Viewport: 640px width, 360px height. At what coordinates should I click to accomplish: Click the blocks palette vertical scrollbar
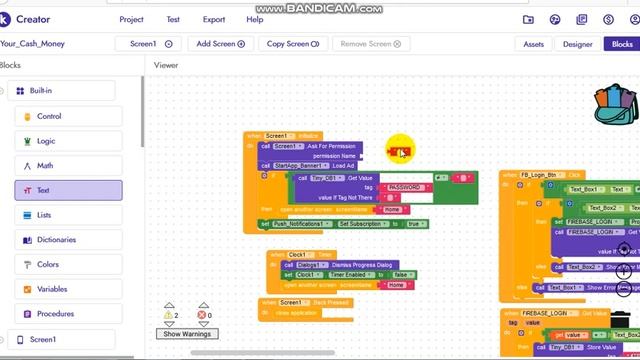[142, 111]
